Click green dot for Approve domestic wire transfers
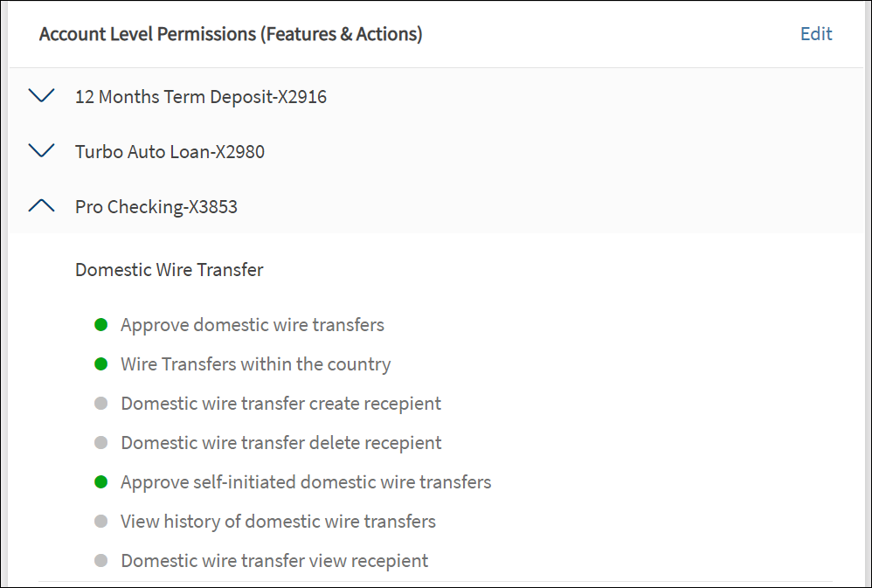The width and height of the screenshot is (872, 588). (x=100, y=325)
